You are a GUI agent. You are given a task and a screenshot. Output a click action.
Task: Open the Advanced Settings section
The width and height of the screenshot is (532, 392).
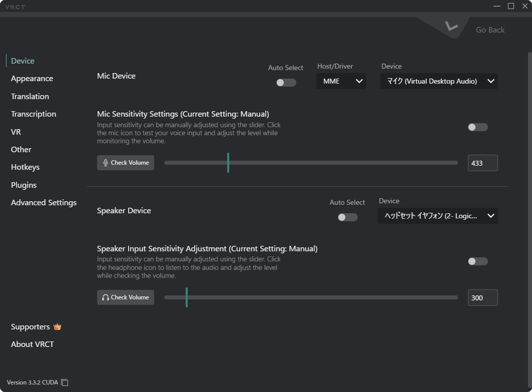(44, 202)
